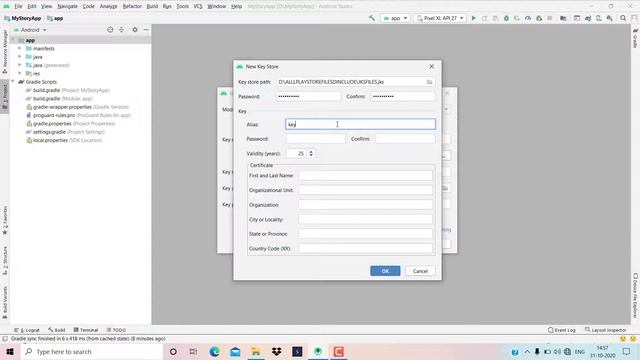640x360 pixels.
Task: Click the City or Locality field
Action: pyautogui.click(x=366, y=219)
